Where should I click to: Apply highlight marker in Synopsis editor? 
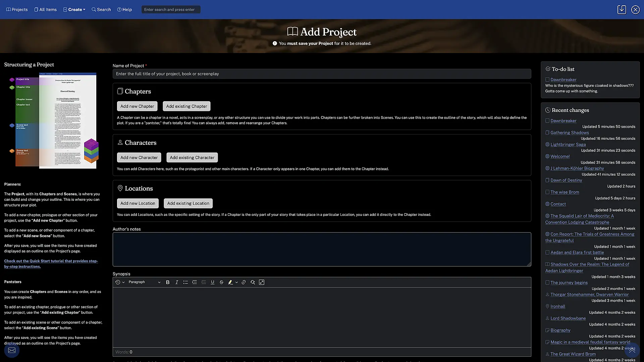pyautogui.click(x=230, y=282)
